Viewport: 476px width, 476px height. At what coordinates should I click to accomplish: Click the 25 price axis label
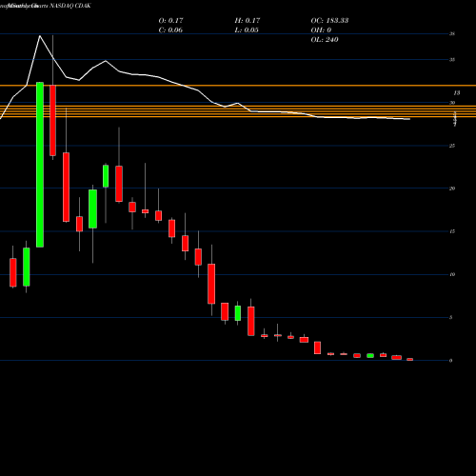click(x=452, y=146)
